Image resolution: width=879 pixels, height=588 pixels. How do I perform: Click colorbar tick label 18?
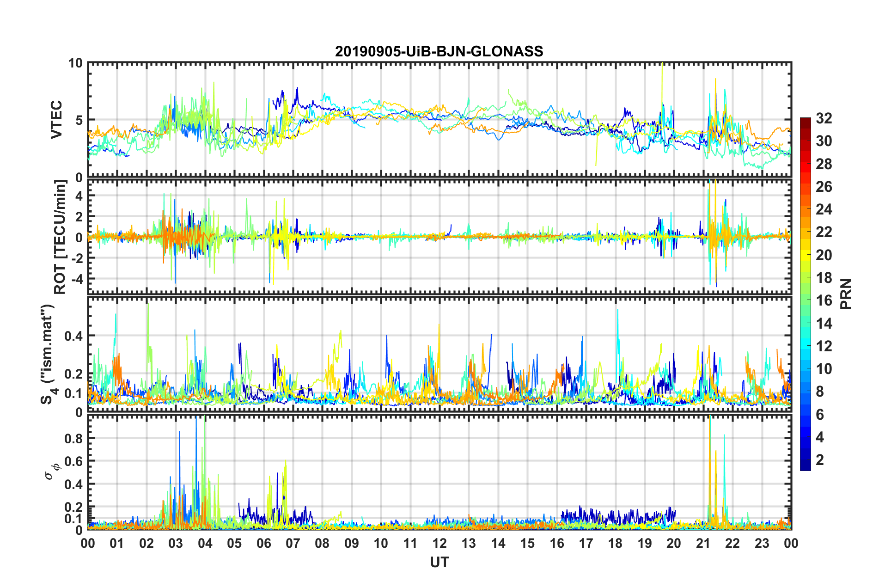coord(824,278)
